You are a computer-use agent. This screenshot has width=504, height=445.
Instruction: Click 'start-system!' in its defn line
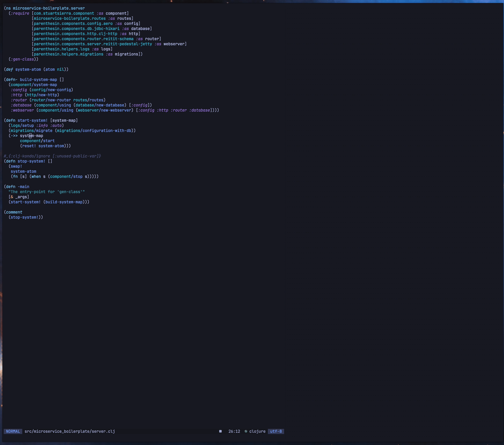32,120
